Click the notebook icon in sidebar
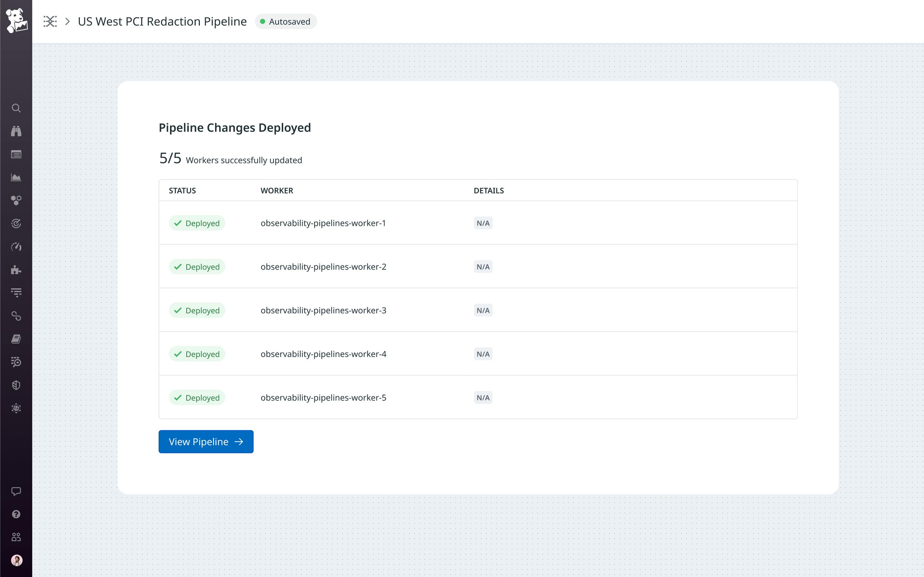Image resolution: width=924 pixels, height=577 pixels. coord(16,339)
